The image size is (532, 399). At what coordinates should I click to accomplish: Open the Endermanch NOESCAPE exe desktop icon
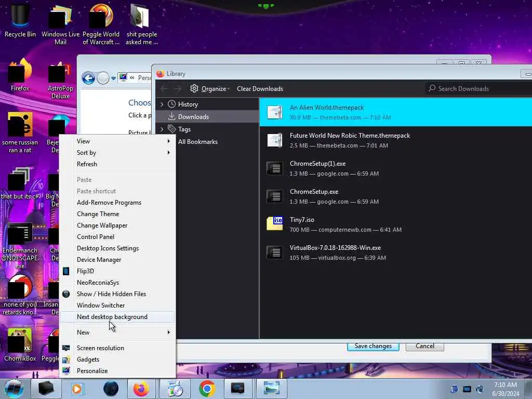point(20,246)
